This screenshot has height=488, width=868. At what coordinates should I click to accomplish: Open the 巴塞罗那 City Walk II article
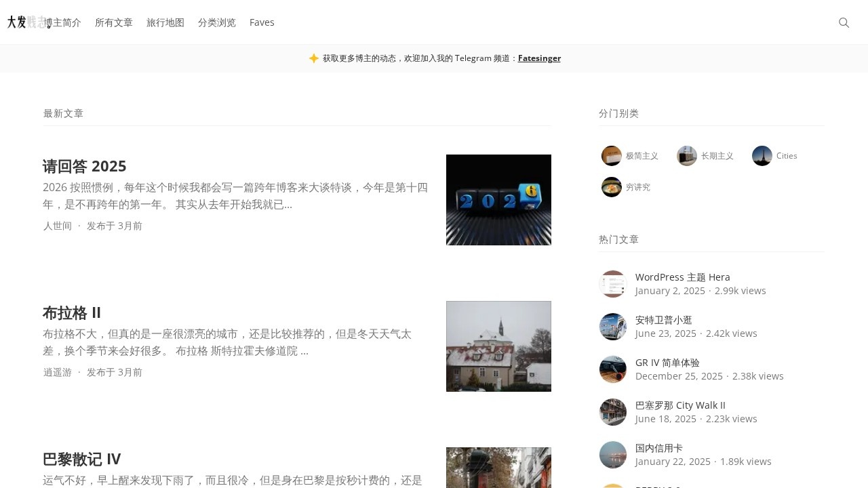click(x=680, y=405)
